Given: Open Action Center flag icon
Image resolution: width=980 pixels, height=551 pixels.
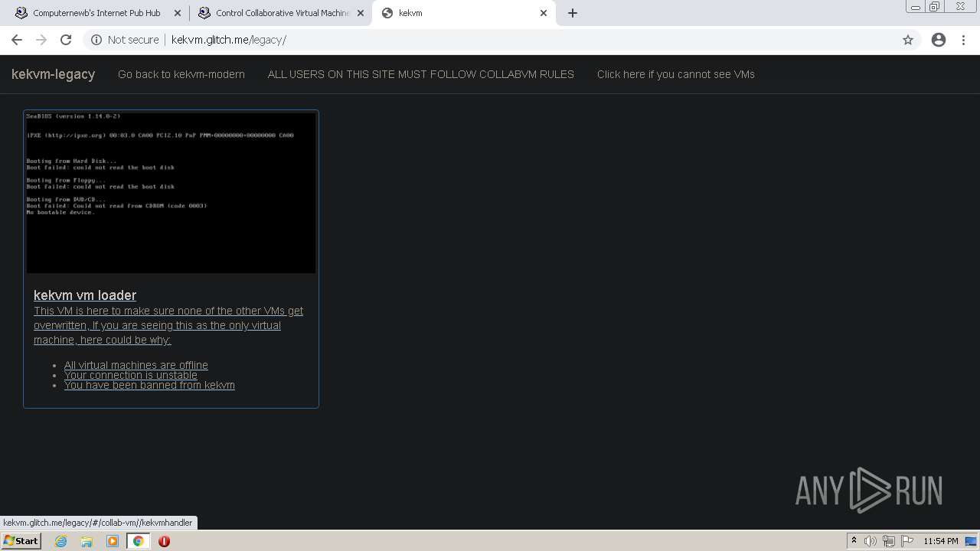Looking at the screenshot, I should click(907, 541).
